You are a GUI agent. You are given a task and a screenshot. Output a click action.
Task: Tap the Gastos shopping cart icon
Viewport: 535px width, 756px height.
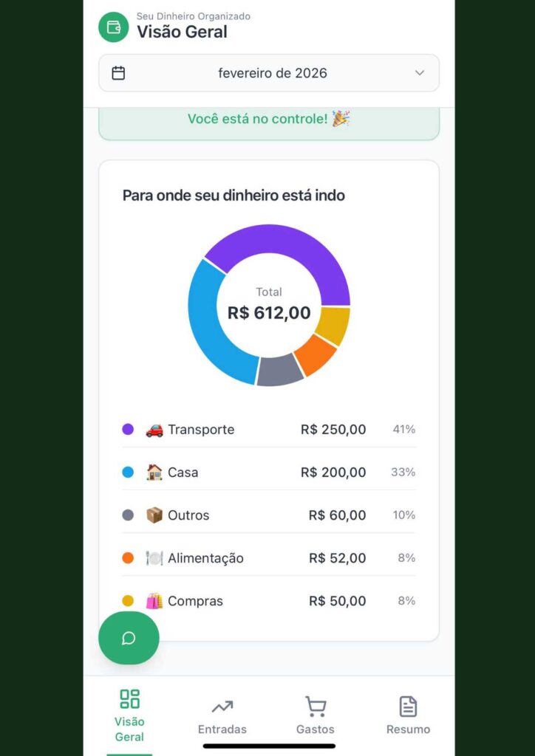tap(316, 707)
